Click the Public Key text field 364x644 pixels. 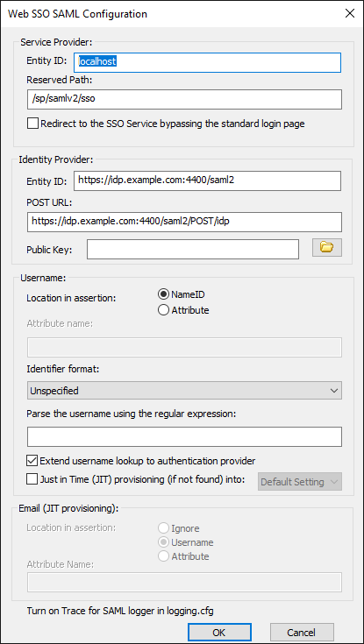193,250
